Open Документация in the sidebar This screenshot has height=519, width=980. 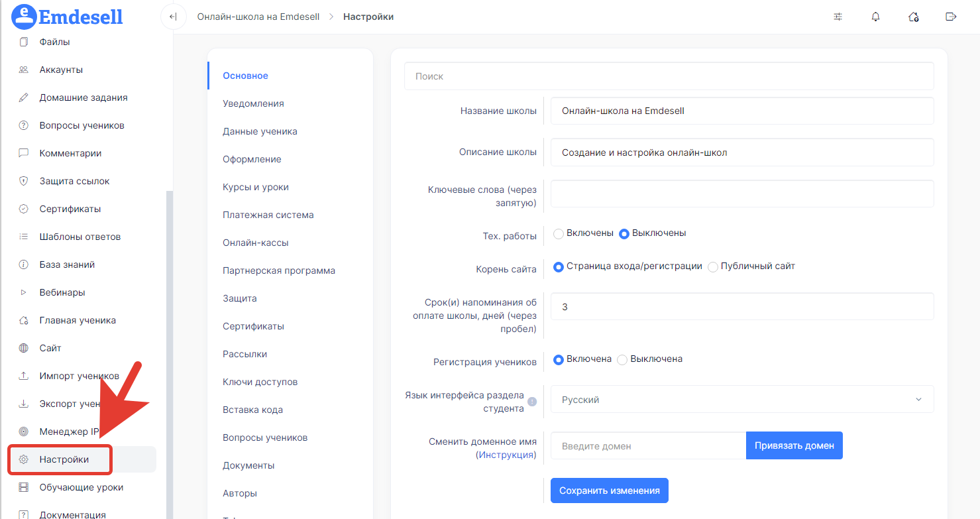(72, 514)
